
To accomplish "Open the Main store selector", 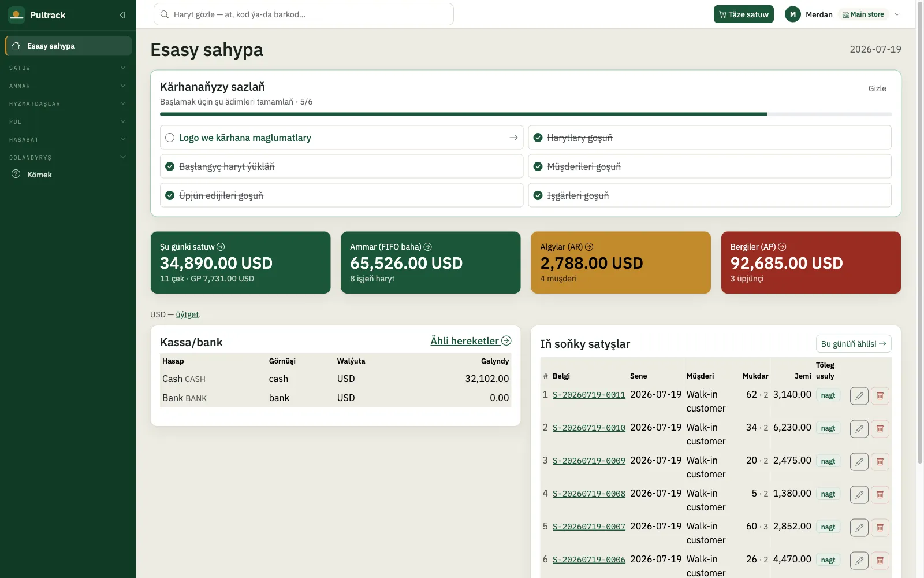I will pos(863,14).
